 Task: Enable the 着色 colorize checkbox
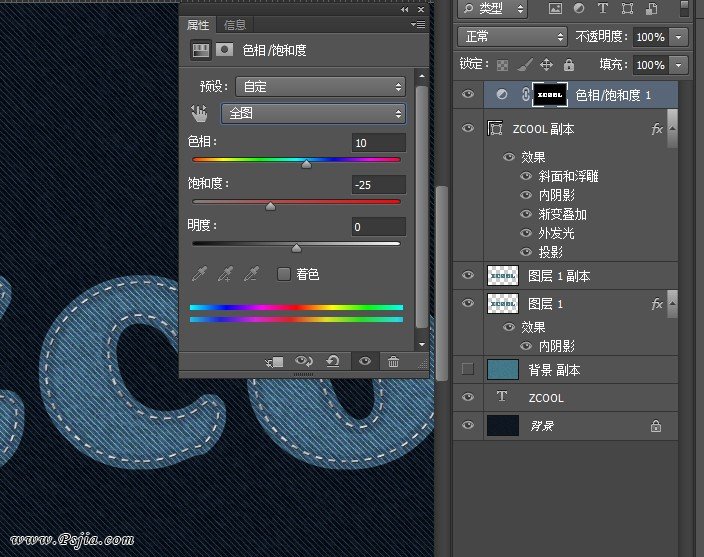284,274
